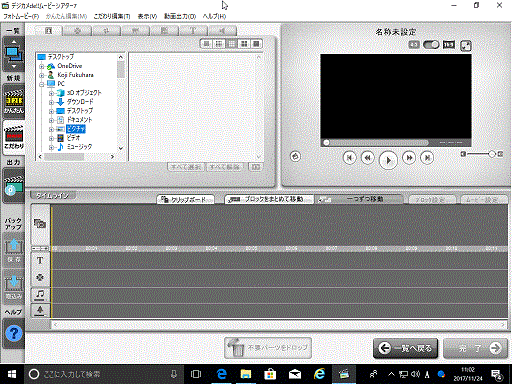Screen dimensions: 512x384
Task: Adjust the preview volume slider knob
Action: pos(492,154)
